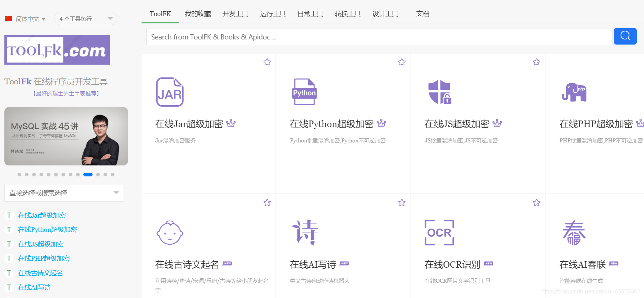Click the TOOLFK.com logo
The image size is (644, 298).
[57, 50]
